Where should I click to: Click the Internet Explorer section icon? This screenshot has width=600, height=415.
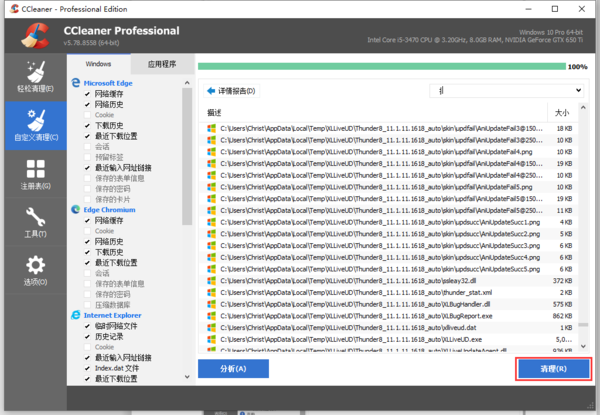76,315
